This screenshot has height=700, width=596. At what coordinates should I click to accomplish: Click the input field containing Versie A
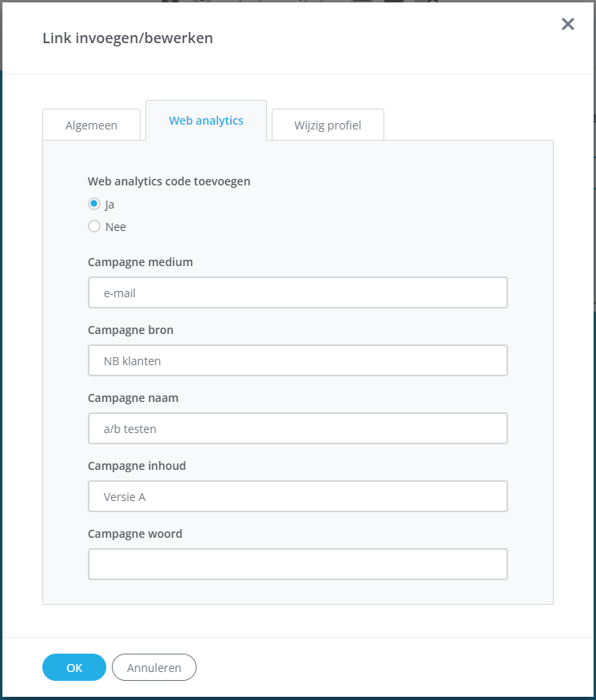[298, 496]
